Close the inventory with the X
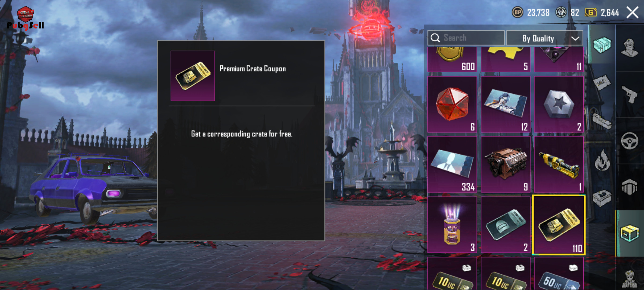This screenshot has width=644, height=290. 632,12
